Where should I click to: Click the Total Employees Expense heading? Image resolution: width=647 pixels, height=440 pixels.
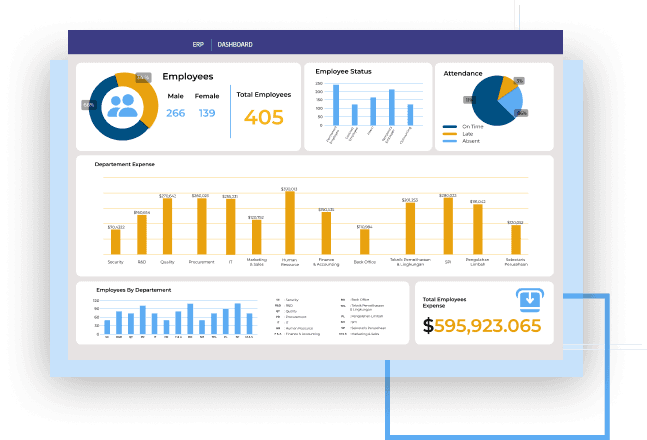tap(444, 303)
